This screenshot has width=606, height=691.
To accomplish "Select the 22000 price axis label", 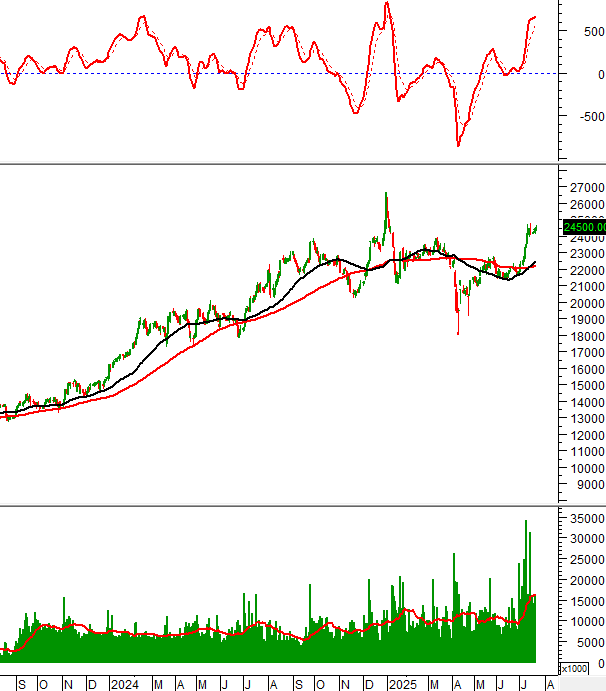I will click(587, 271).
